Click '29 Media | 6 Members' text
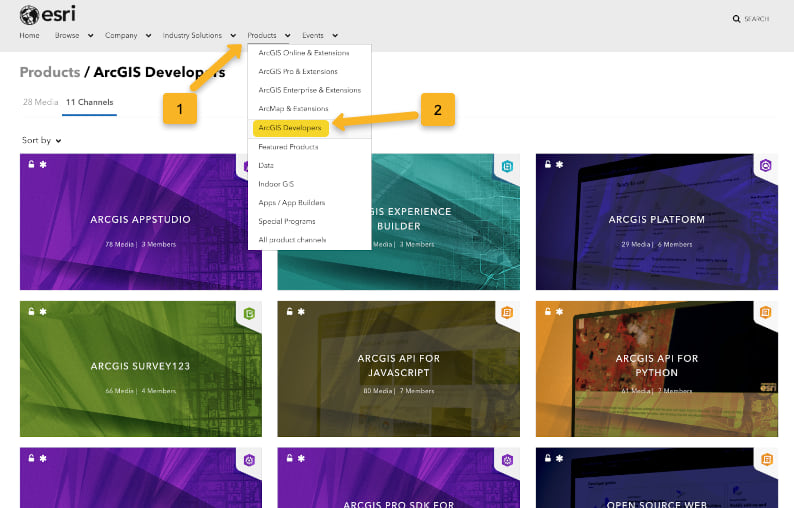This screenshot has height=508, width=794. coord(656,244)
